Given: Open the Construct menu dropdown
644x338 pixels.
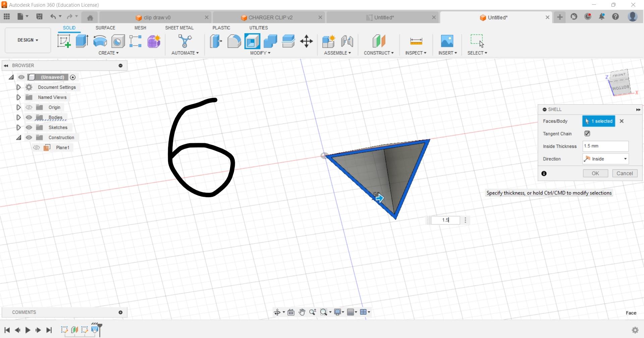Looking at the screenshot, I should [x=378, y=53].
